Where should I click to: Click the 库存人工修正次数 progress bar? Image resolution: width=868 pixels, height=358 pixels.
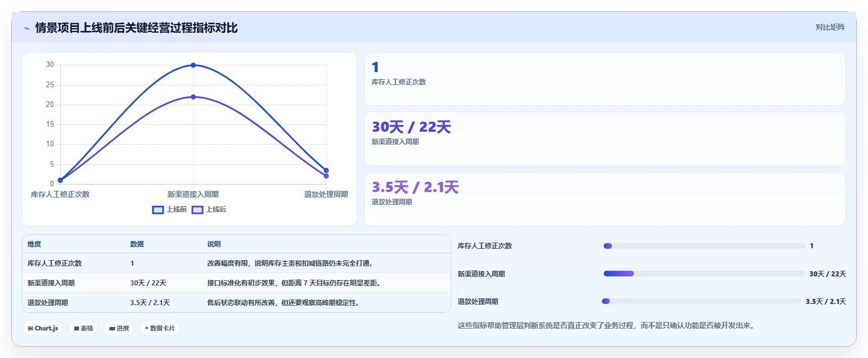704,246
